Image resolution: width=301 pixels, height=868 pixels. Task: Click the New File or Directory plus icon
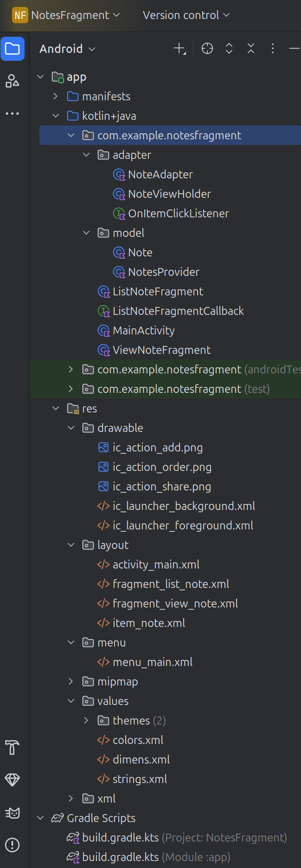pos(179,49)
